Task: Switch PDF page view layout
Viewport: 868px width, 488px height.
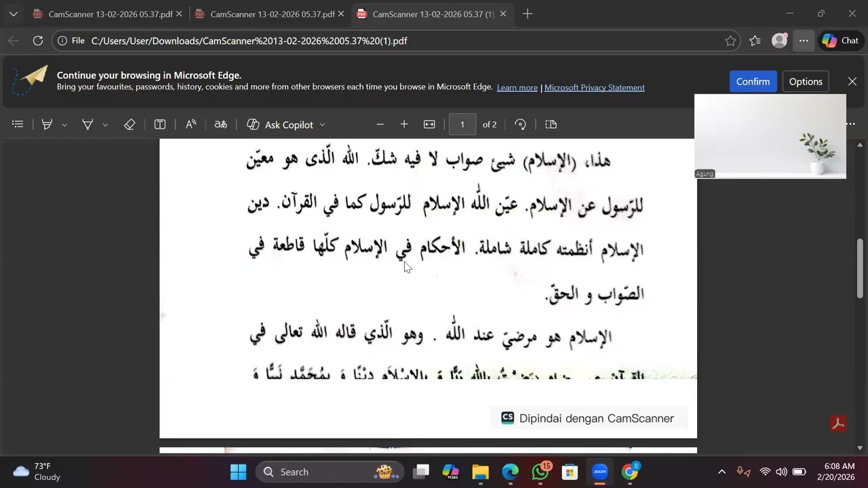Action: (551, 124)
